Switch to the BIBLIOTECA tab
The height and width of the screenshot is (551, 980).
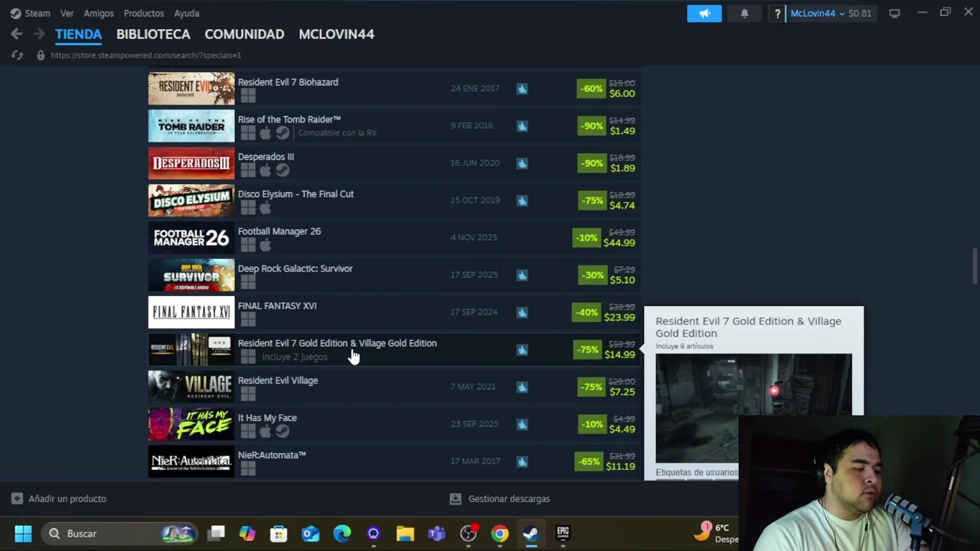[x=153, y=34]
